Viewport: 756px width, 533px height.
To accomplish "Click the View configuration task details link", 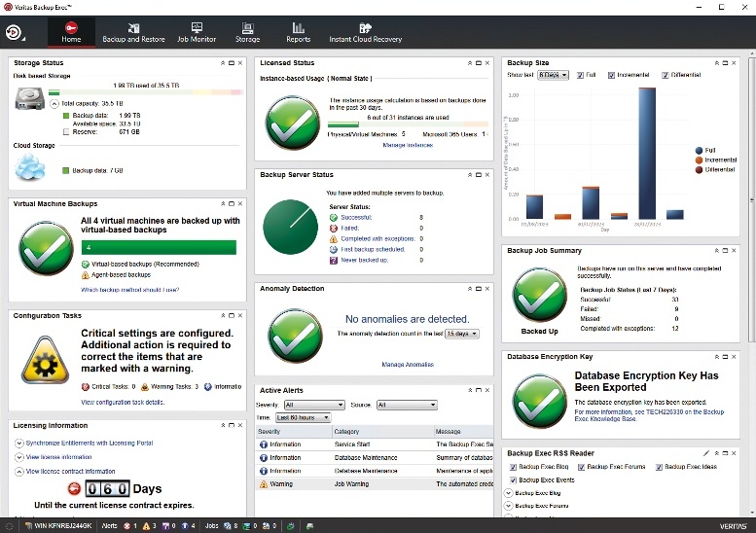I will pyautogui.click(x=123, y=402).
